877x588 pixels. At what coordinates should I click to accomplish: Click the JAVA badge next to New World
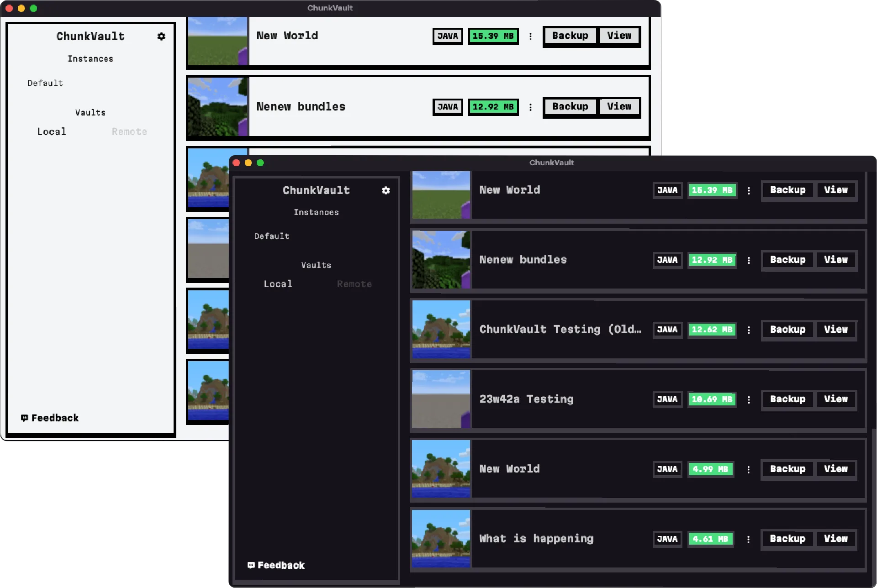click(x=667, y=190)
